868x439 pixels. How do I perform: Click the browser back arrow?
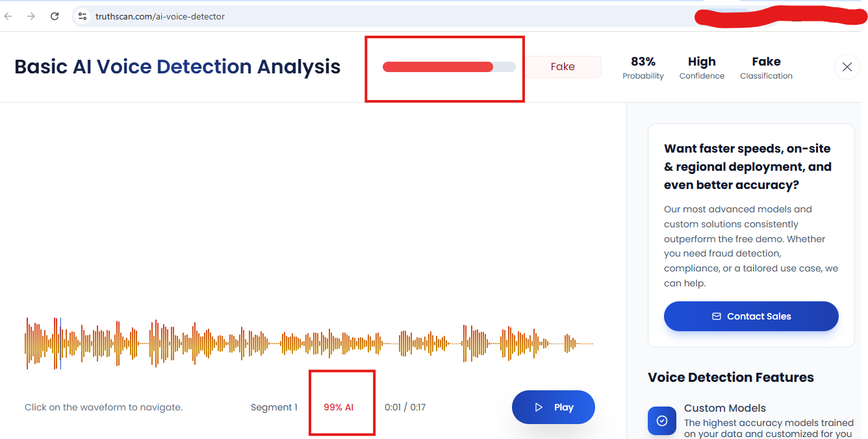(x=8, y=16)
